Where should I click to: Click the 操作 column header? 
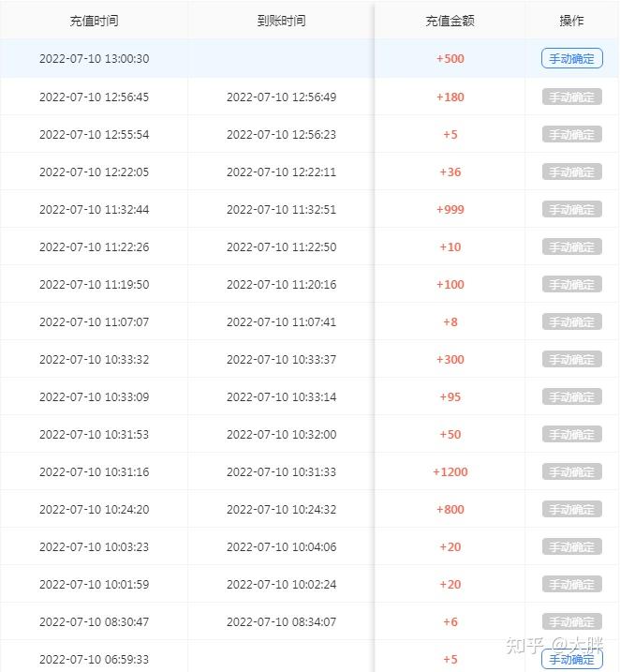coord(571,21)
